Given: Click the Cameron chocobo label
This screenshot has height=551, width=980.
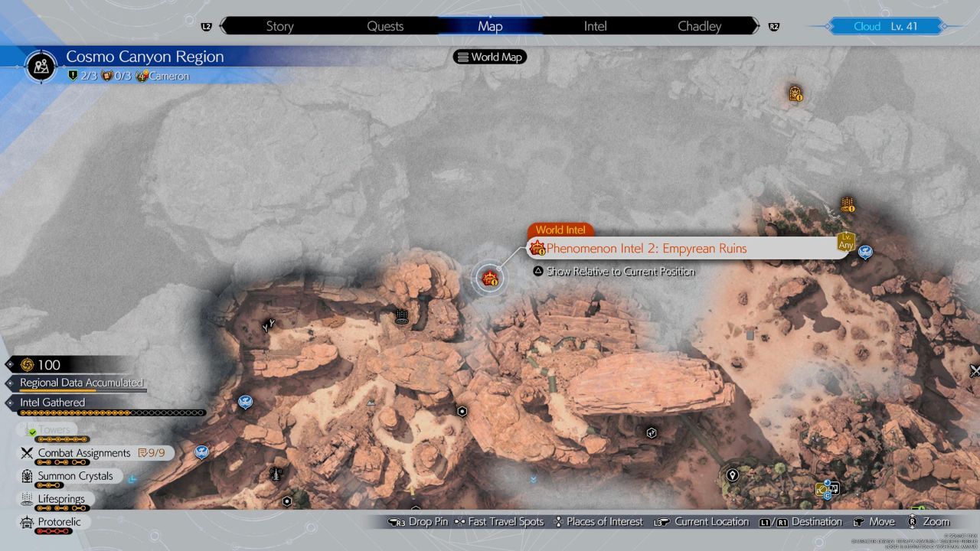Looking at the screenshot, I should click(162, 76).
